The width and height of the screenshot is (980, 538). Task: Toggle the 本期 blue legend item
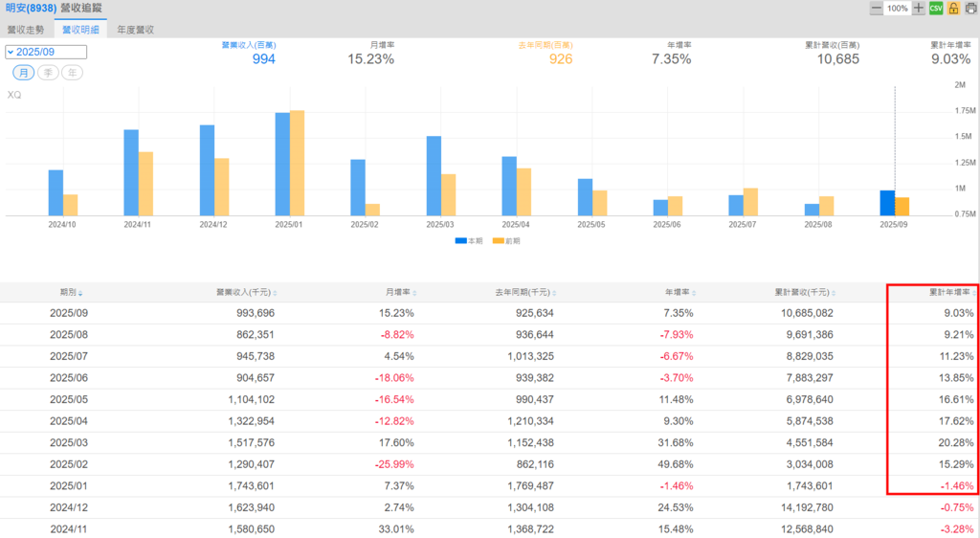click(469, 240)
